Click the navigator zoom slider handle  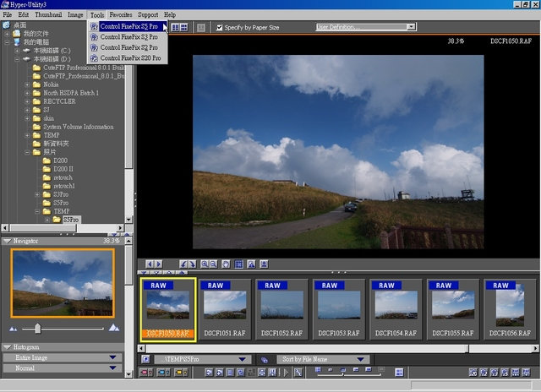[x=37, y=329]
